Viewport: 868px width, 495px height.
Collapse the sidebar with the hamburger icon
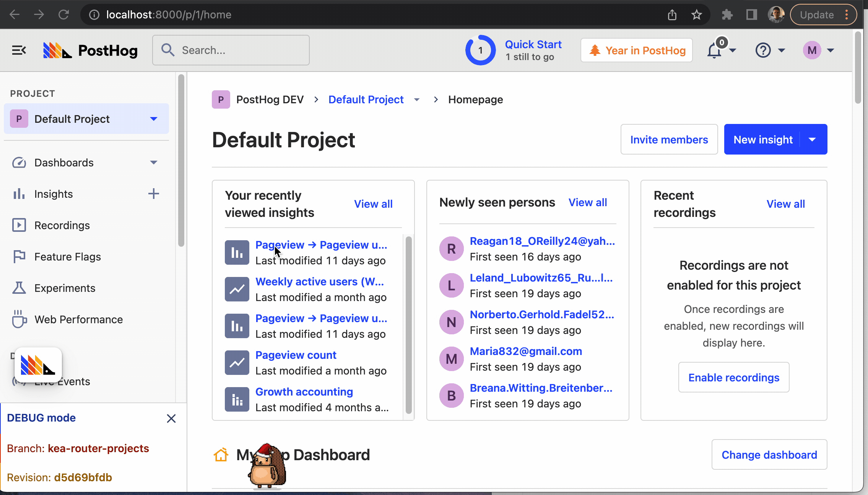click(x=18, y=50)
